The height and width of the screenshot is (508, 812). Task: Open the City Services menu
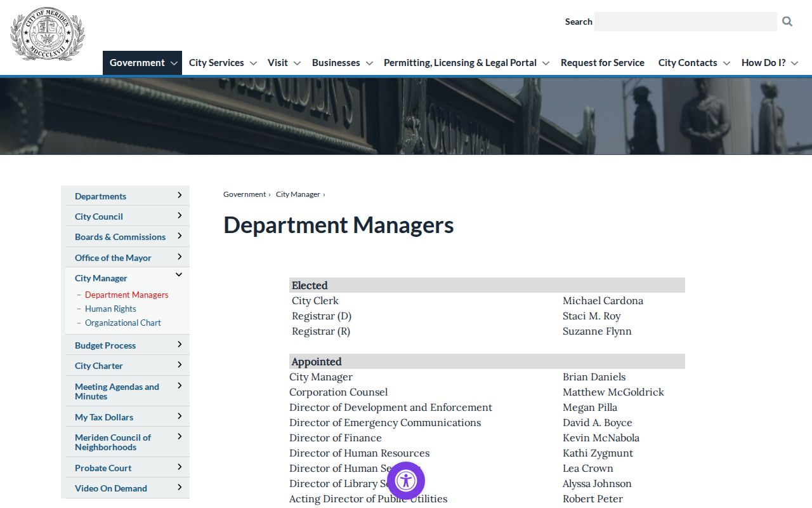click(x=216, y=63)
